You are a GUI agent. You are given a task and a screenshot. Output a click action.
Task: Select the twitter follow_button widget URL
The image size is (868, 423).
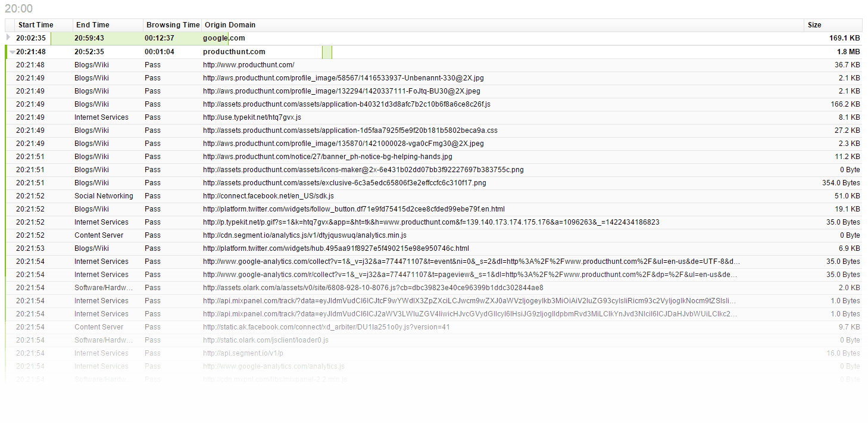click(354, 209)
